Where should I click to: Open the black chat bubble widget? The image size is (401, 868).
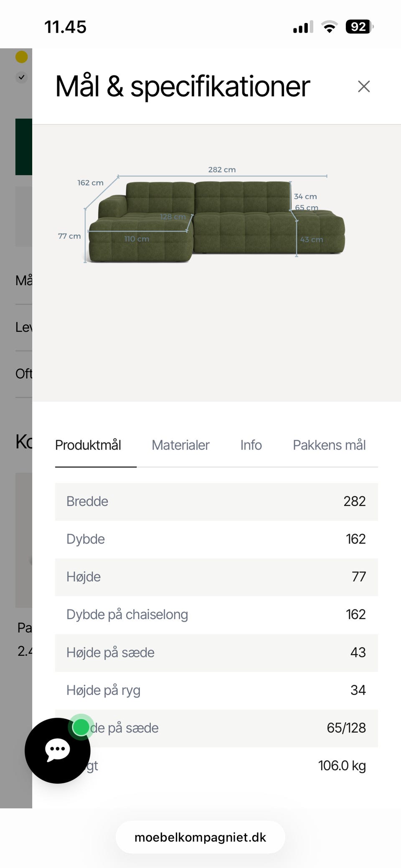(x=58, y=750)
